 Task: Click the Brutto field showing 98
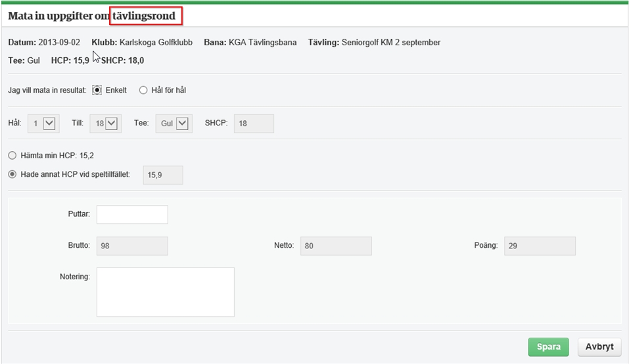(132, 246)
